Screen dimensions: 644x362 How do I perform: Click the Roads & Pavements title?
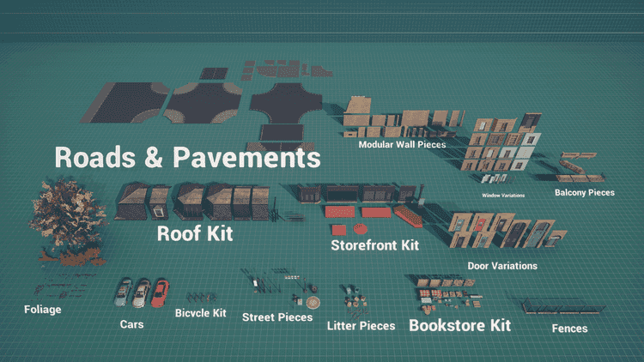click(188, 158)
